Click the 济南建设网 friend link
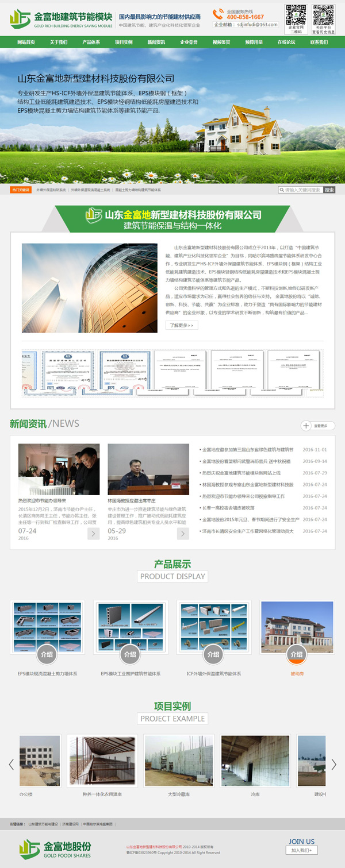The width and height of the screenshot is (345, 868). tap(71, 824)
